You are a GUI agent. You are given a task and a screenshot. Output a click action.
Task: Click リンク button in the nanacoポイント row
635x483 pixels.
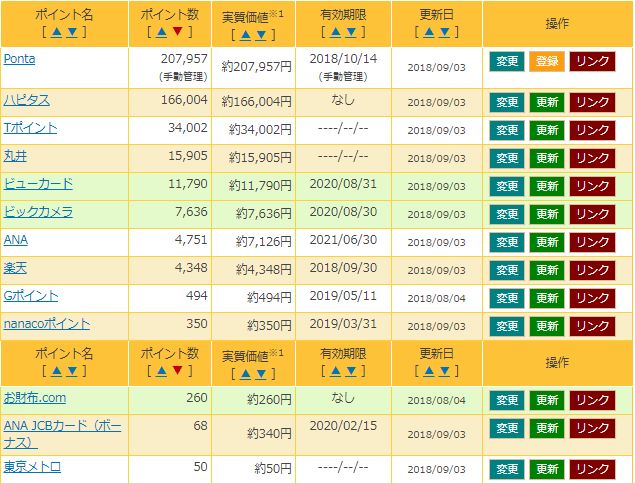click(592, 326)
